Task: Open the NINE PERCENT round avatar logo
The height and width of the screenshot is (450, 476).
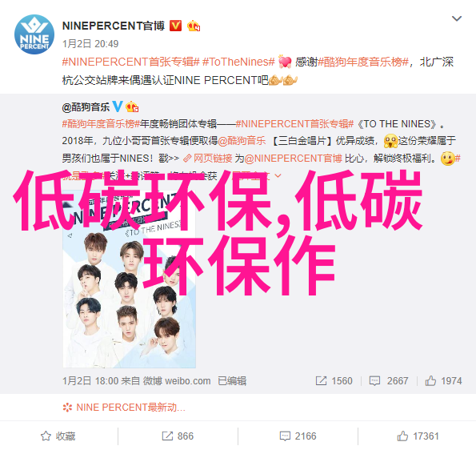Action: (34, 34)
